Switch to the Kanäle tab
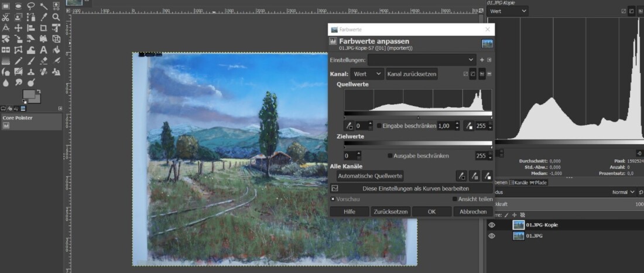Viewport: 644px width, 273px height. (x=518, y=183)
